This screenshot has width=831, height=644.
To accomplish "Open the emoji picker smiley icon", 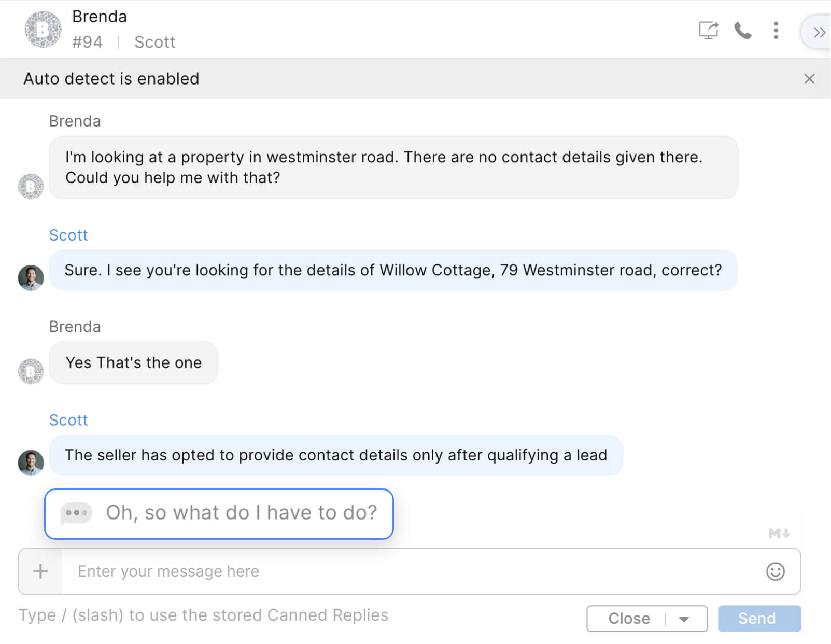I will (x=775, y=571).
